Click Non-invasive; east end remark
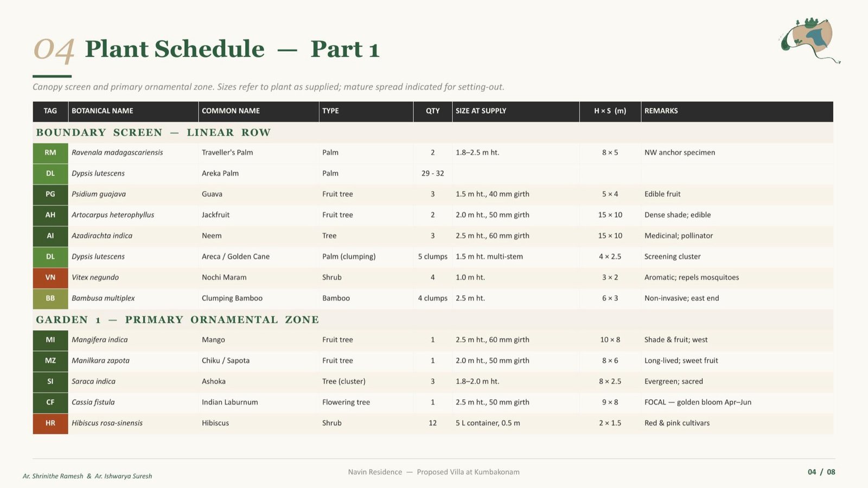Viewport: 868px width, 488px height. [x=681, y=298]
